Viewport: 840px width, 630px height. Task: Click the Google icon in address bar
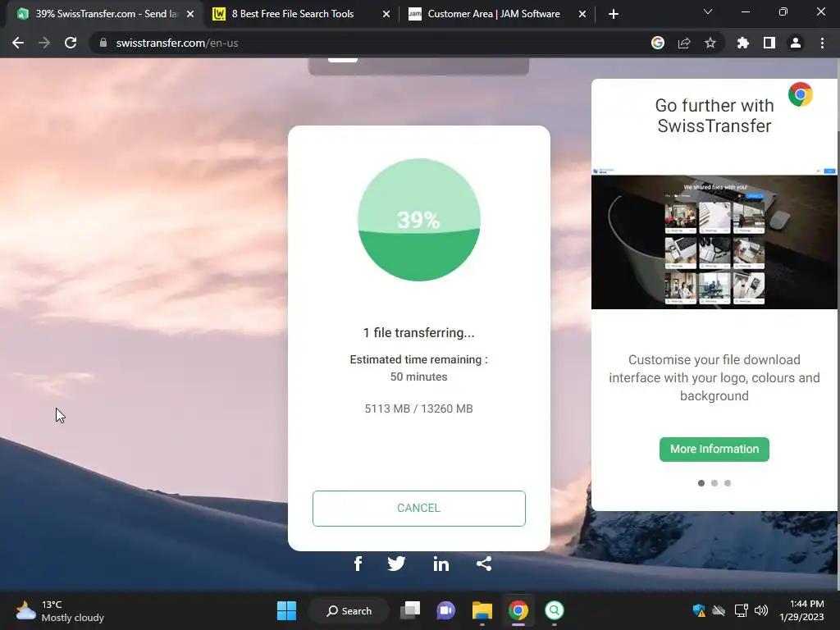tap(658, 43)
